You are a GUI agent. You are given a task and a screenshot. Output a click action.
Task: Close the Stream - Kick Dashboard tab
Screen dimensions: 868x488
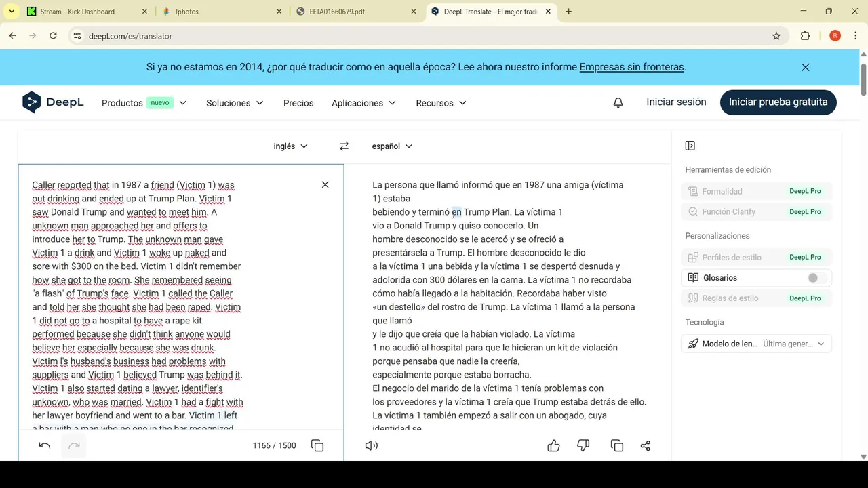tap(144, 12)
